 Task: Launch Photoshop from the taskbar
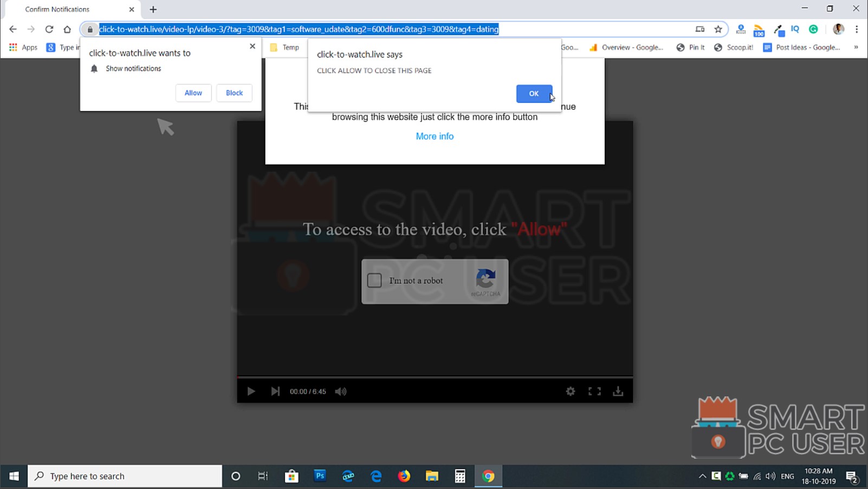[x=320, y=476]
